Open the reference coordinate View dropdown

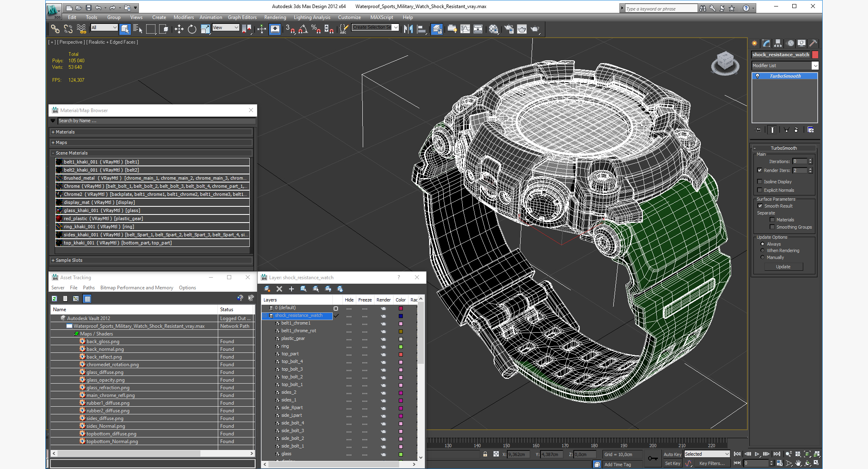point(226,28)
